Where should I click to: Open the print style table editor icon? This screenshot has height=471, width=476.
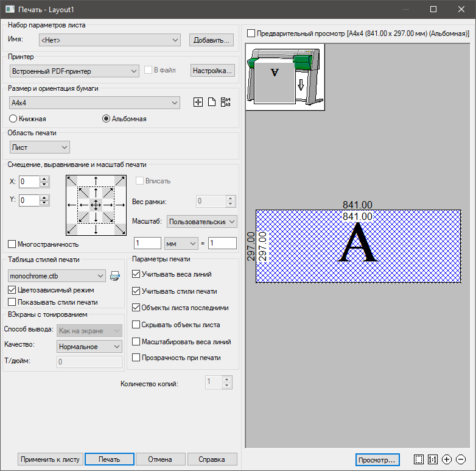115,276
